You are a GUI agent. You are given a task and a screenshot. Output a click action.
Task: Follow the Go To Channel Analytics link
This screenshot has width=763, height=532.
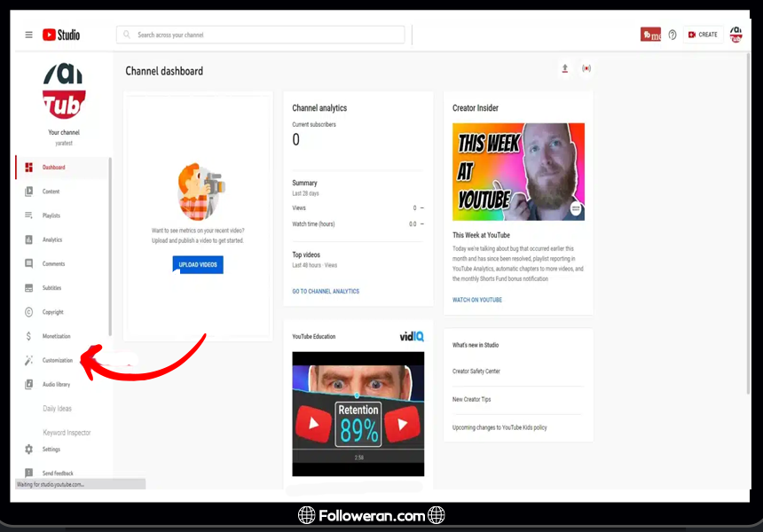326,291
